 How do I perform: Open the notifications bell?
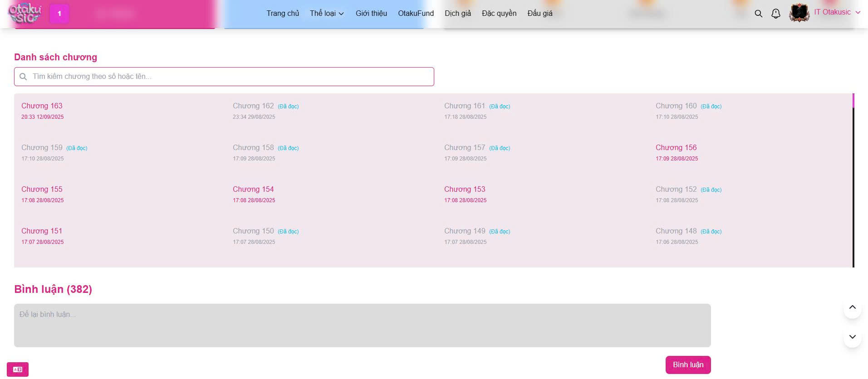point(775,14)
